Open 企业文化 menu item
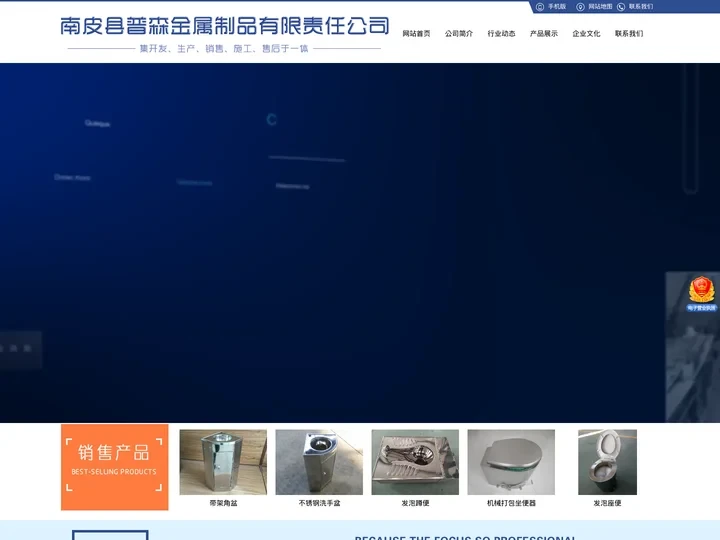720x540 pixels. (x=586, y=34)
